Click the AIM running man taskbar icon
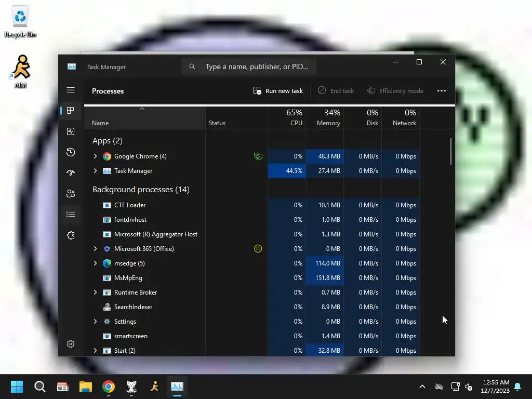Screen dimensions: 532x399 pyautogui.click(x=154, y=387)
